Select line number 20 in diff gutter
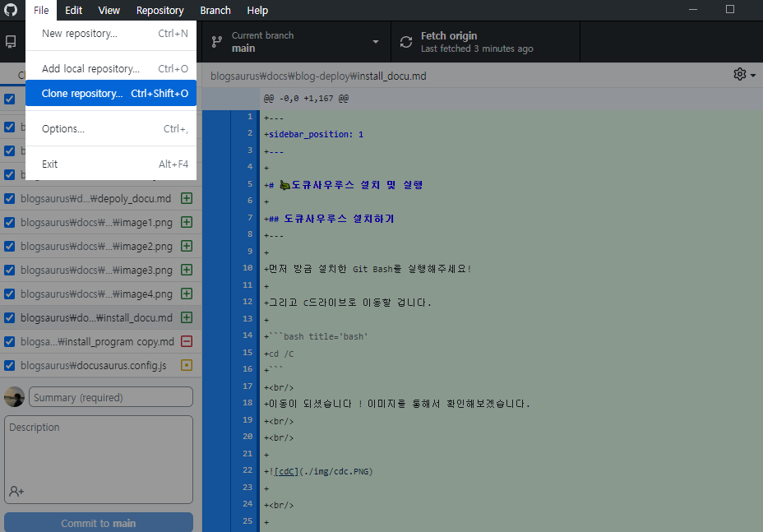The image size is (763, 532). coord(247,437)
